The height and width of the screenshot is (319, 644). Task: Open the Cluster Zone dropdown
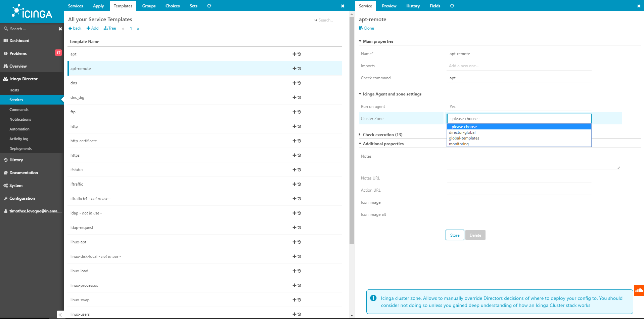tap(519, 118)
